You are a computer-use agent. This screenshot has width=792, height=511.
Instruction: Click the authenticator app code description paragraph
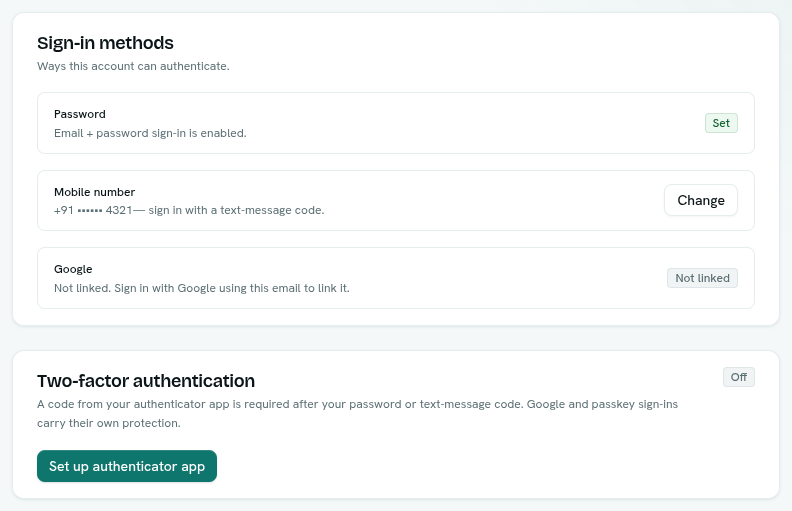(357, 414)
